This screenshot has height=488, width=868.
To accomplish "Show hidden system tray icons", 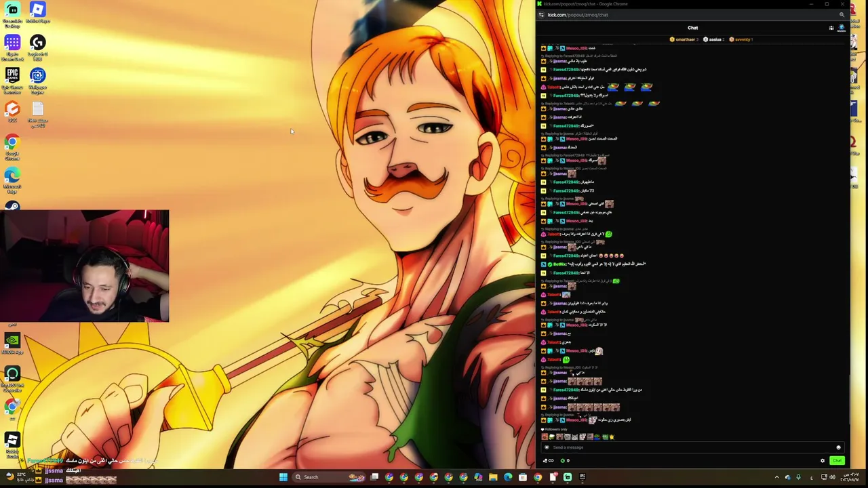I will (776, 477).
